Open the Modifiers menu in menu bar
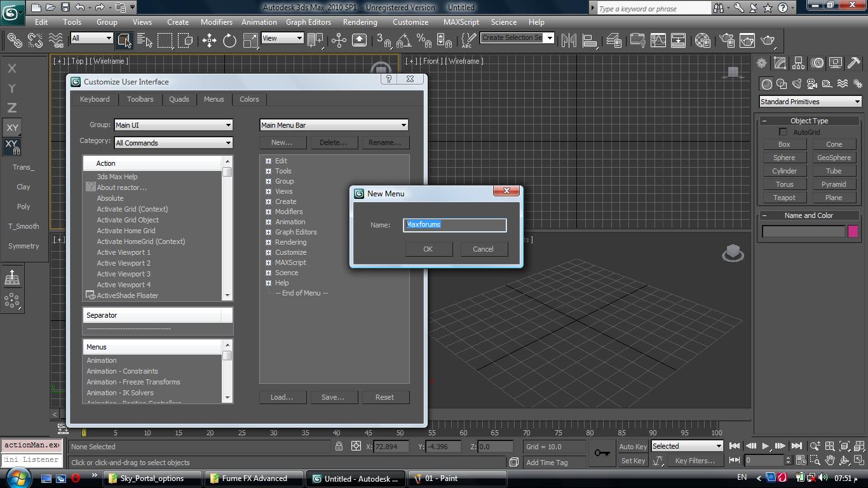 pos(216,22)
